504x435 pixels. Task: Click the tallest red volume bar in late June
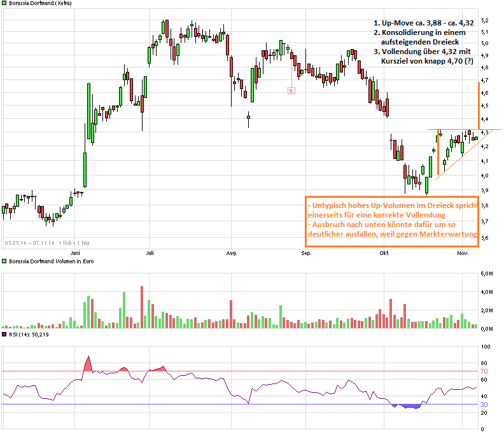point(142,307)
